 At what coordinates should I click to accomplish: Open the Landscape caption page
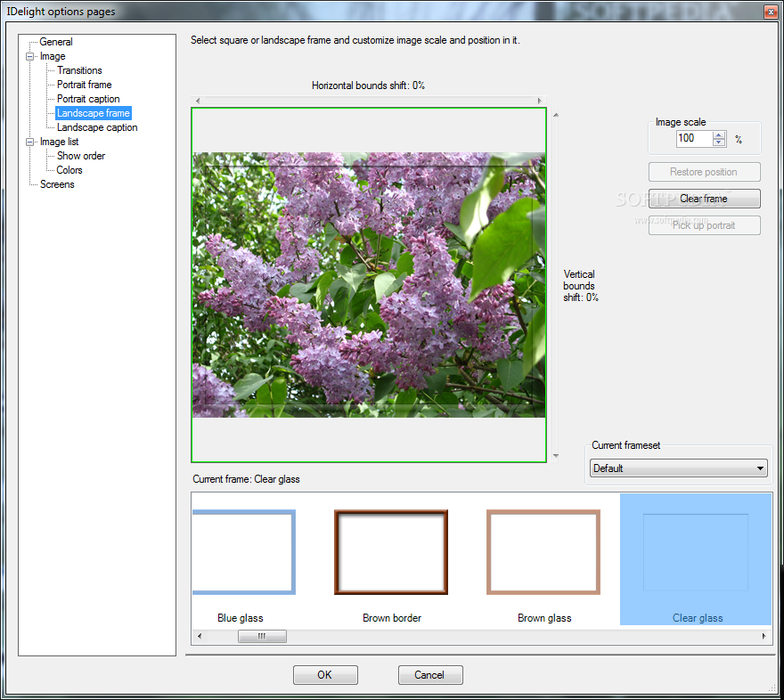(97, 127)
